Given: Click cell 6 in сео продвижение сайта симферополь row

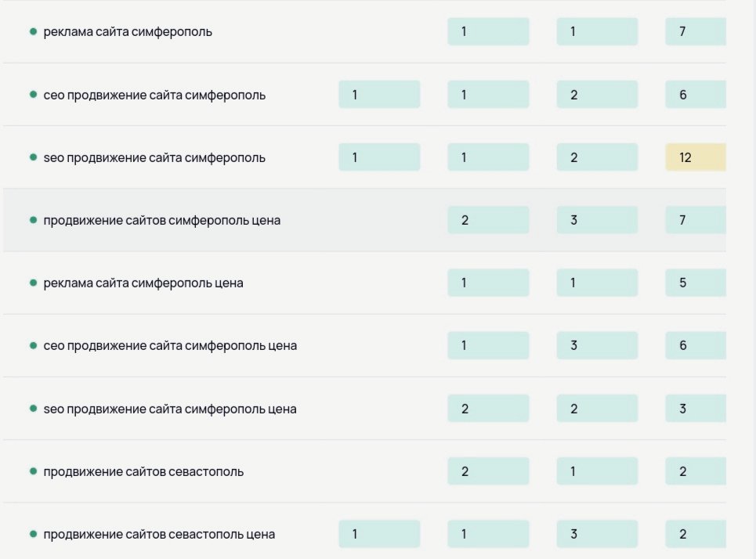Looking at the screenshot, I should pos(695,95).
